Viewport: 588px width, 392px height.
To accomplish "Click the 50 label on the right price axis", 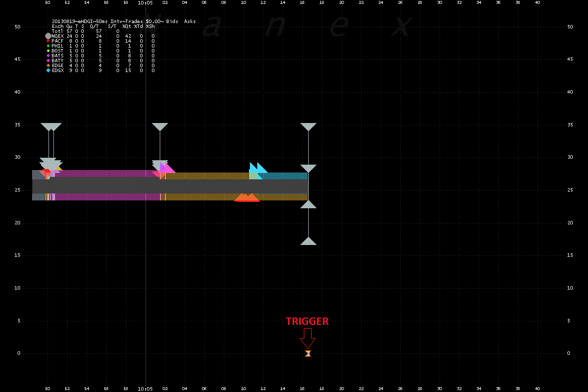I will (570, 27).
